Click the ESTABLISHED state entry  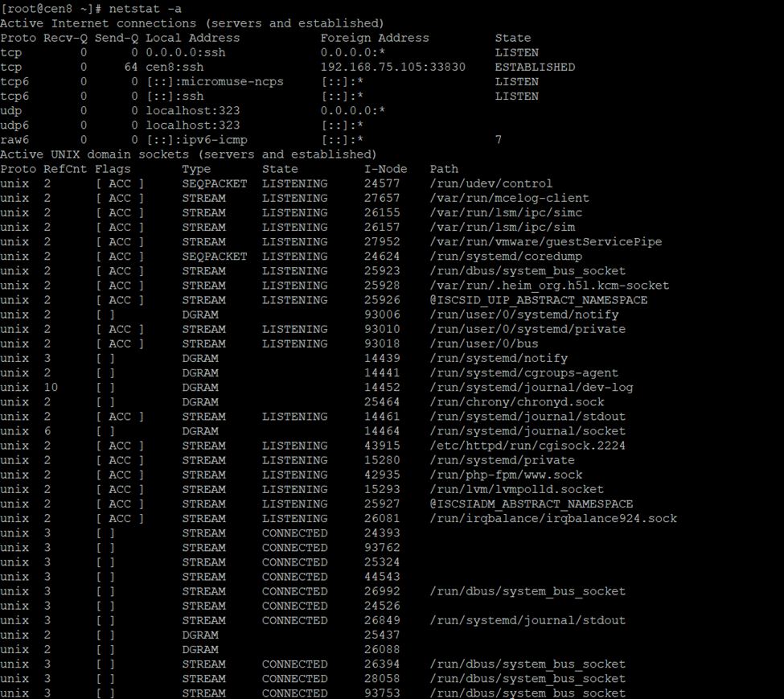click(x=535, y=67)
